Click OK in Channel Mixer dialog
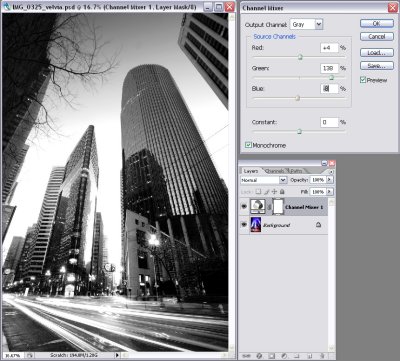The width and height of the screenshot is (400, 361). click(x=377, y=23)
